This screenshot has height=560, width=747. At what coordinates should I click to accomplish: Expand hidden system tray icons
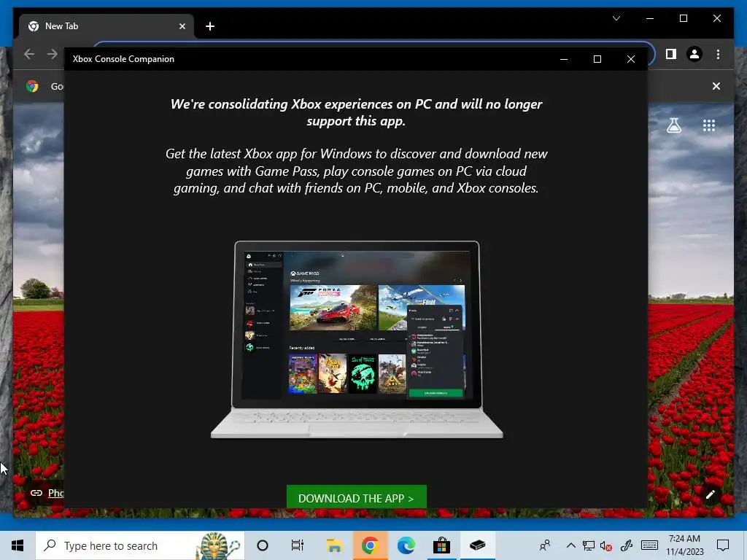click(x=570, y=545)
